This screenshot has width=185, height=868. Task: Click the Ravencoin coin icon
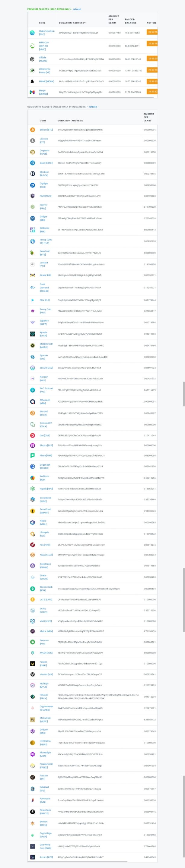[x=33, y=800]
